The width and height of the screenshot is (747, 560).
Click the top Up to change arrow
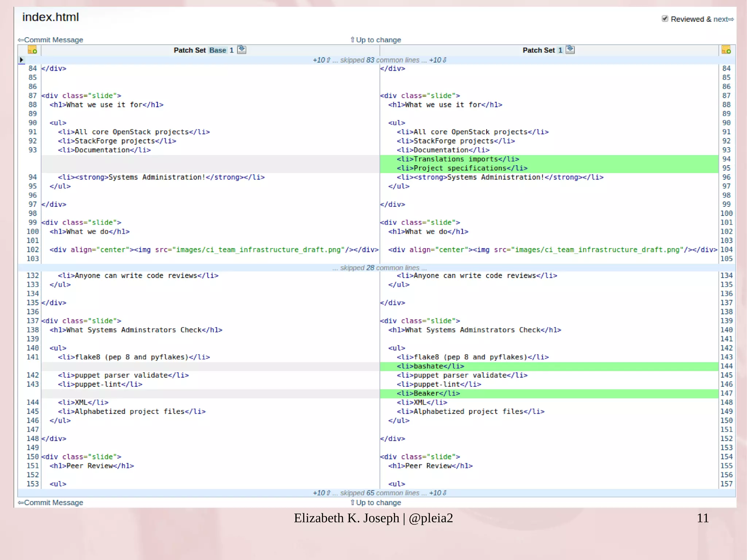pos(353,40)
